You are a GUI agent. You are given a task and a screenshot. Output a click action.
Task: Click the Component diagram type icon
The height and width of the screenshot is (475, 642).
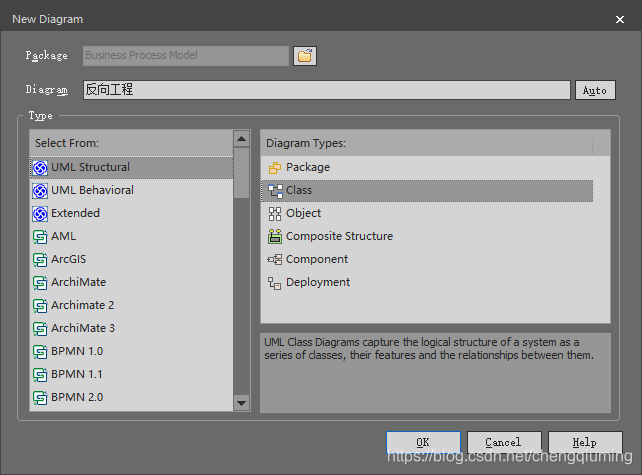pyautogui.click(x=275, y=259)
